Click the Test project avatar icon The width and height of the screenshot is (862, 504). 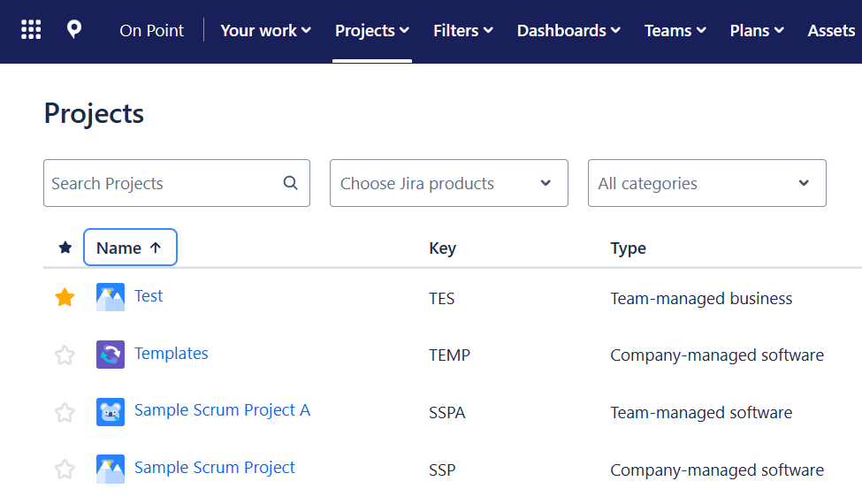111,297
